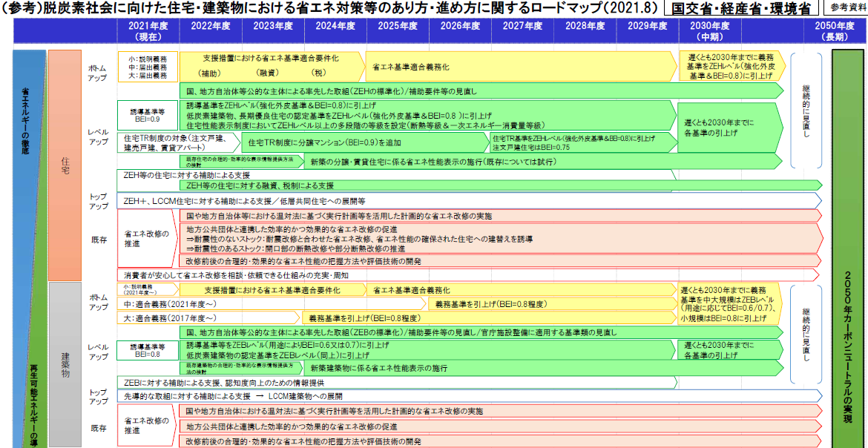Screen dimensions: 868x448
Task: Select the 2030年度(中期) column header
Action: (710, 30)
